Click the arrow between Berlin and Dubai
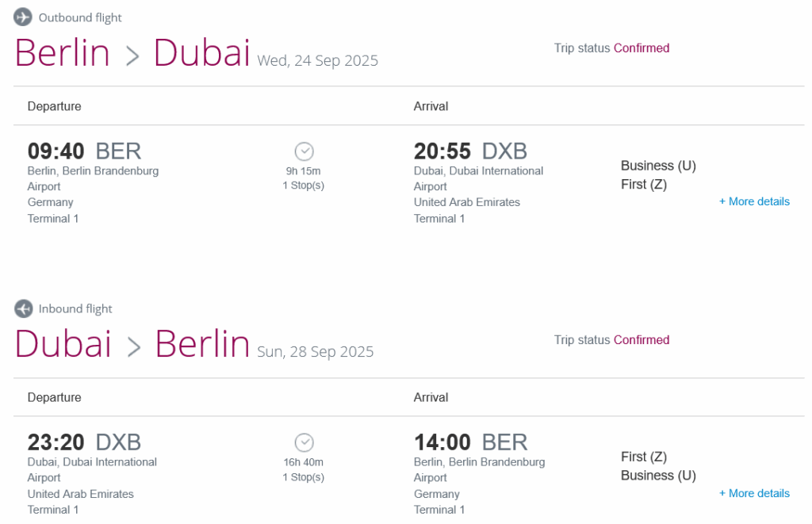 click(x=132, y=55)
